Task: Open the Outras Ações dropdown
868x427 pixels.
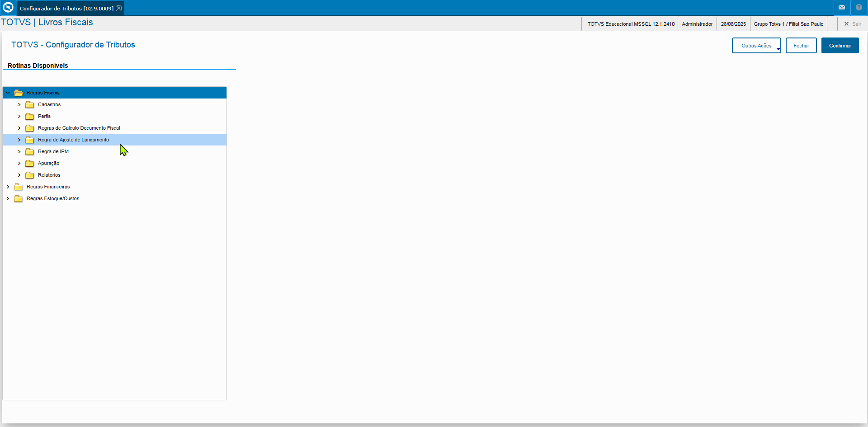Action: [x=756, y=45]
